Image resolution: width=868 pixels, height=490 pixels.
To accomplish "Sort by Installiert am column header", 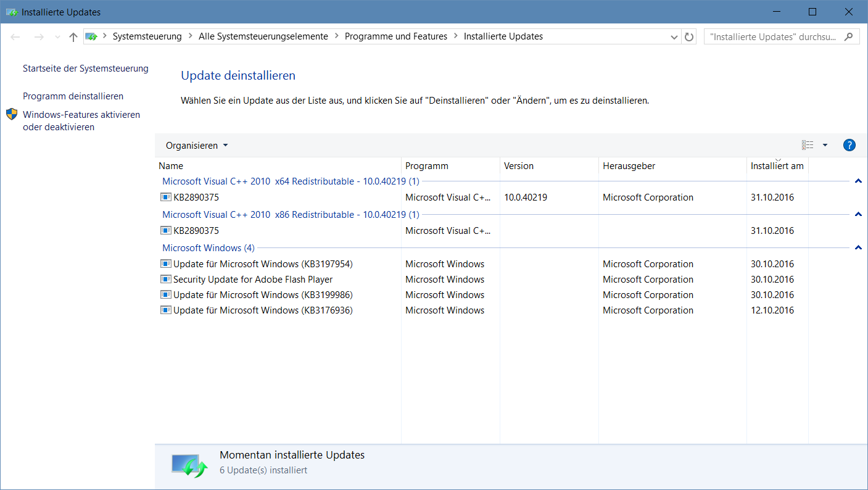I will coord(777,166).
